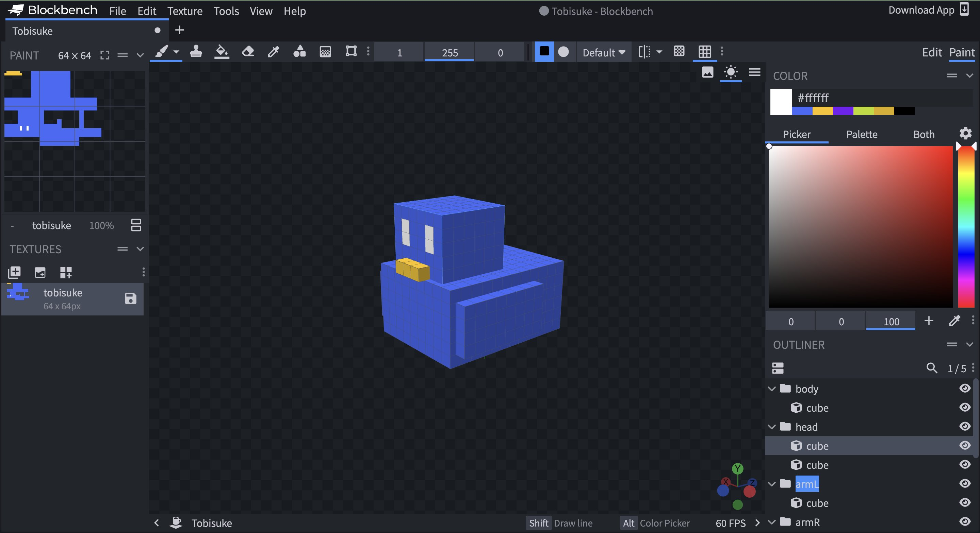This screenshot has height=533, width=980.
Task: Switch to the Edit tab
Action: click(932, 52)
